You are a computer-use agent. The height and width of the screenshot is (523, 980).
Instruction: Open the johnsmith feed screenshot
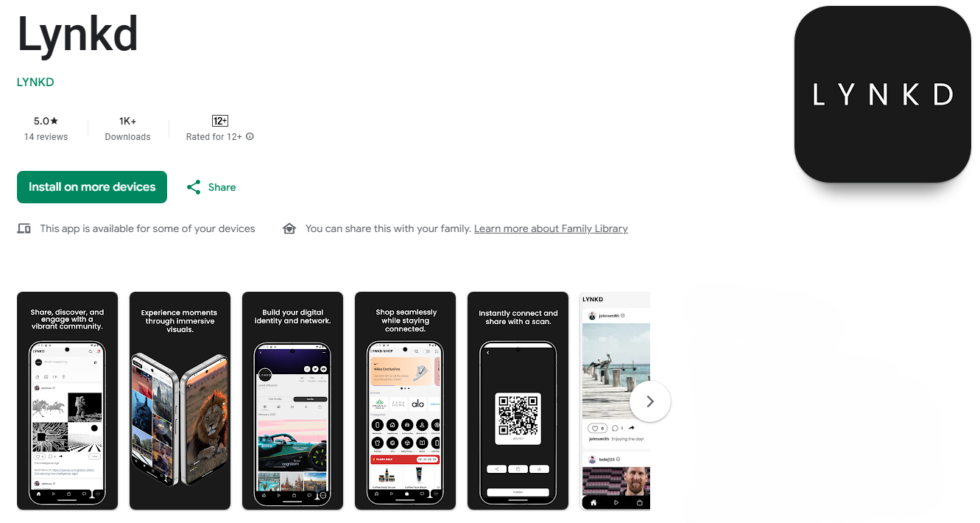[615, 401]
